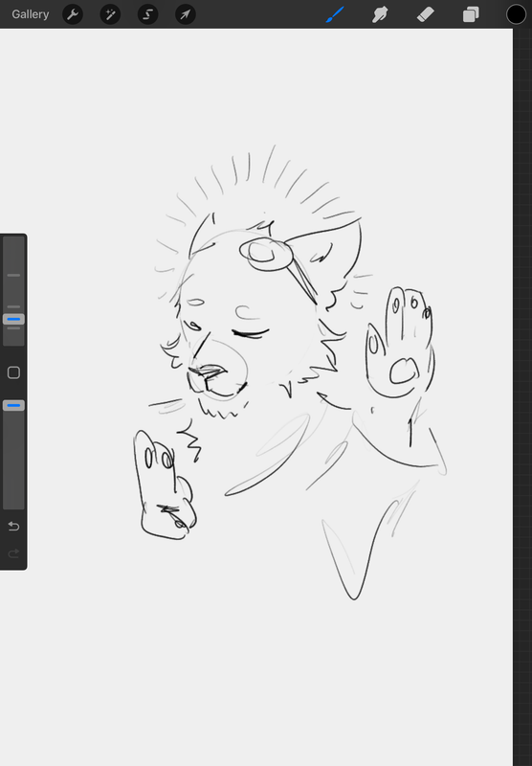Open the Actions wrench menu
Image resolution: width=532 pixels, height=766 pixels.
(73, 14)
